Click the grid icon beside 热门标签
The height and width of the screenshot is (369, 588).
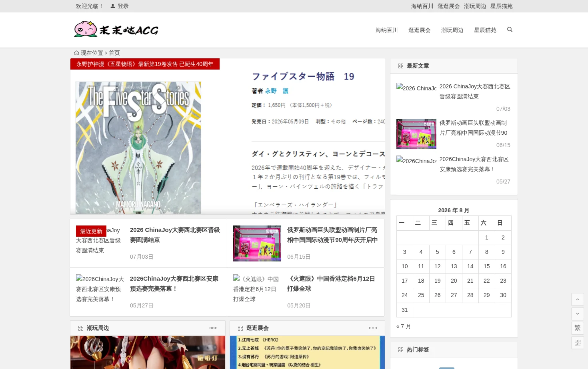pyautogui.click(x=401, y=350)
